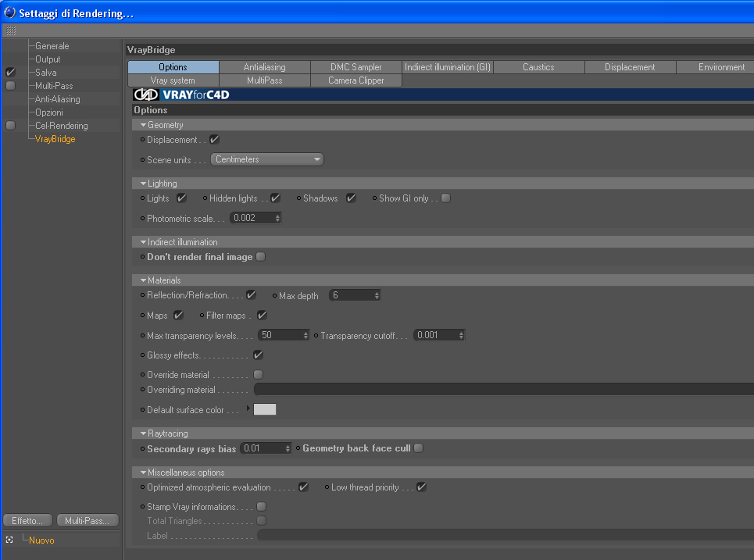This screenshot has width=754, height=560.
Task: Click the Transparency cutoff value field
Action: (x=435, y=335)
